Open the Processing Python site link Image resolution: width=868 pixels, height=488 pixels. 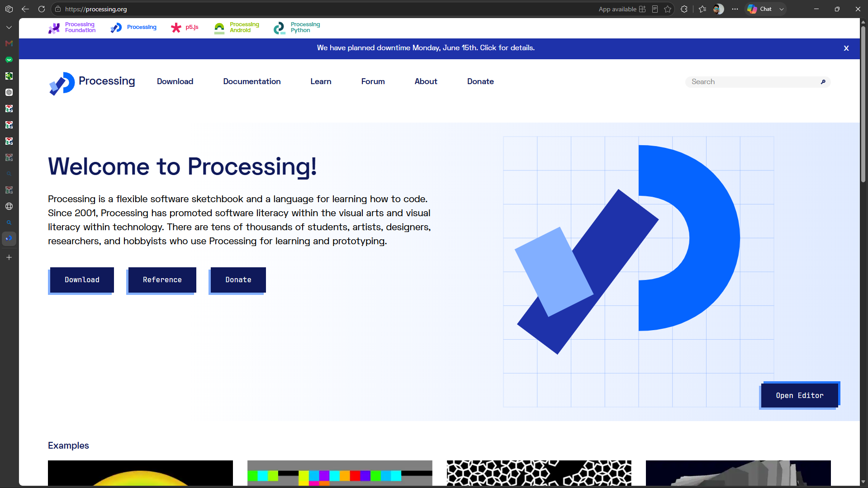pyautogui.click(x=296, y=28)
